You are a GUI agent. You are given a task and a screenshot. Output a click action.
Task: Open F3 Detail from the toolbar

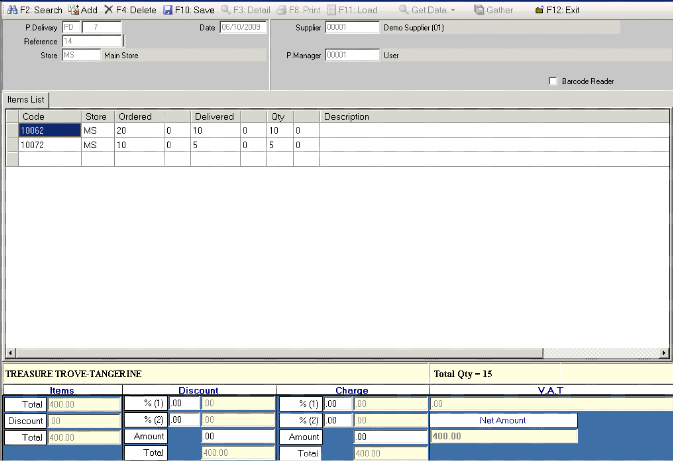click(227, 9)
